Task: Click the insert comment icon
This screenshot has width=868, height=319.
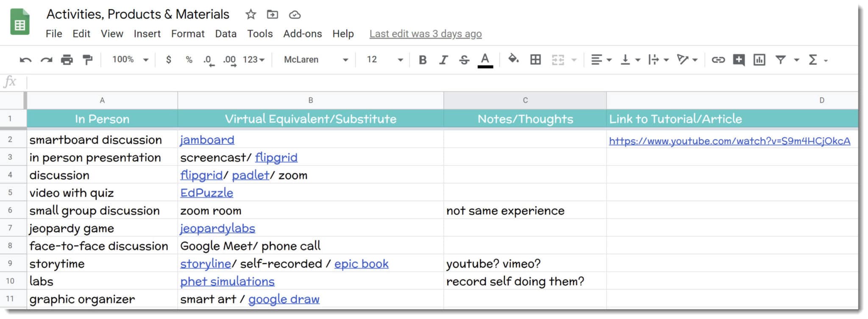Action: (x=739, y=60)
